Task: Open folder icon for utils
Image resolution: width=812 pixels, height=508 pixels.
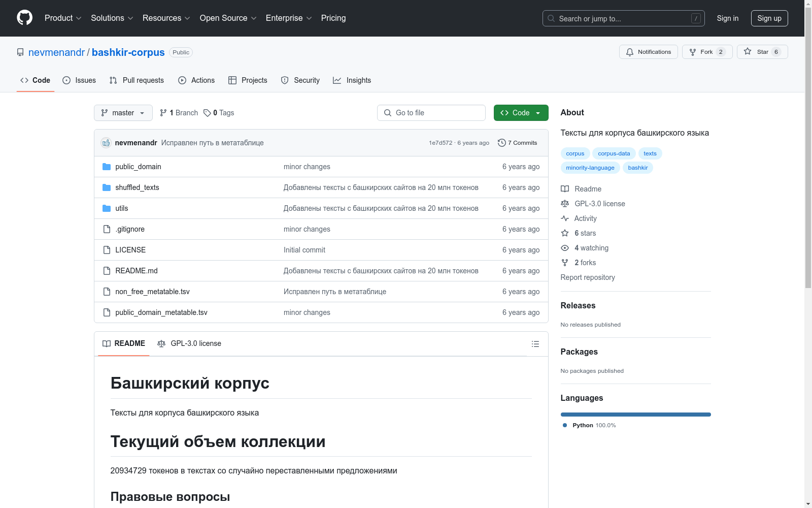Action: coord(107,208)
